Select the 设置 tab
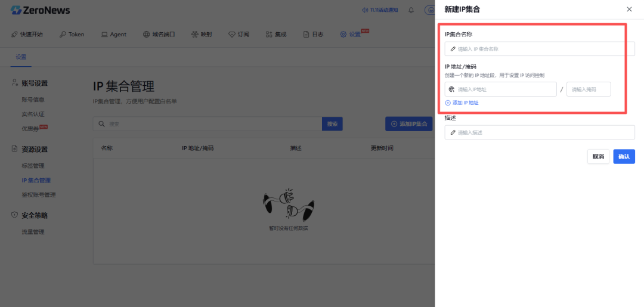The width and height of the screenshot is (644, 307). click(x=21, y=57)
